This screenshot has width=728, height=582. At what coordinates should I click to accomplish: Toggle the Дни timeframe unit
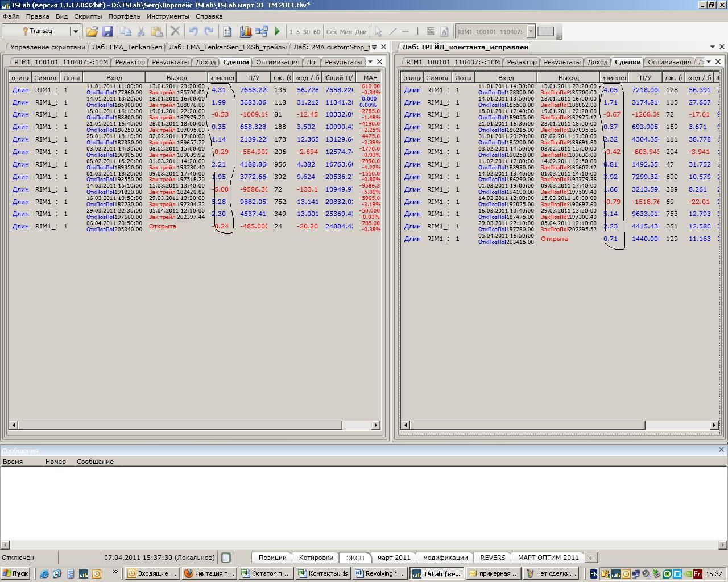pos(361,32)
